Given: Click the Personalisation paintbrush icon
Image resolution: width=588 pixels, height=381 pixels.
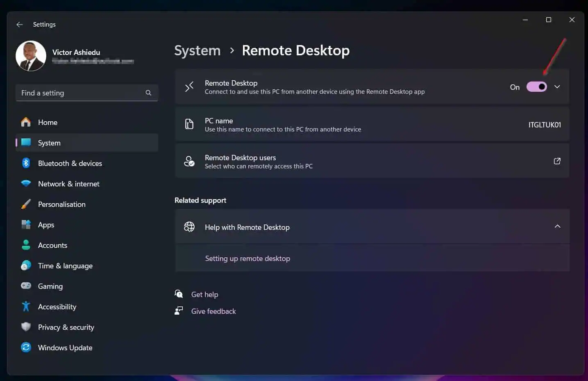Looking at the screenshot, I should click(x=26, y=204).
